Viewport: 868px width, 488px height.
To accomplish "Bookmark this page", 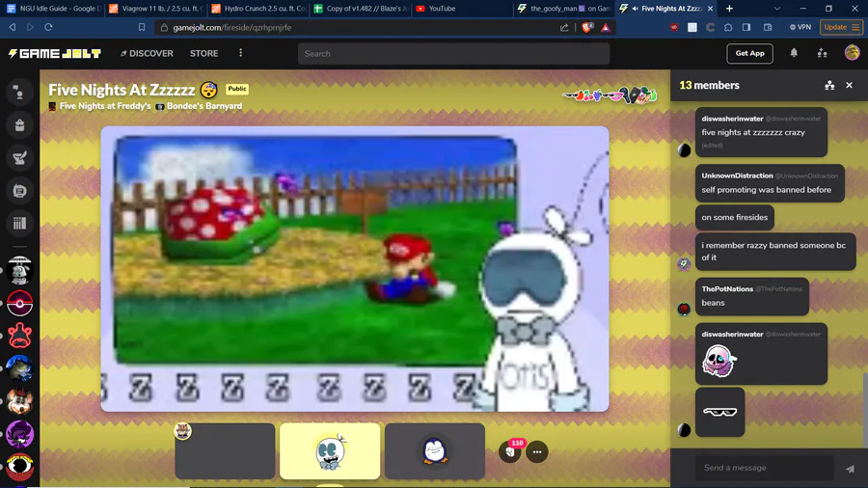I will (142, 27).
